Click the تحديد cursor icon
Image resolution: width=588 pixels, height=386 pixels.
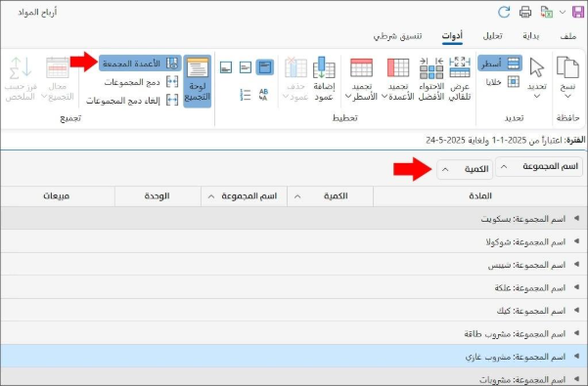[x=537, y=67]
